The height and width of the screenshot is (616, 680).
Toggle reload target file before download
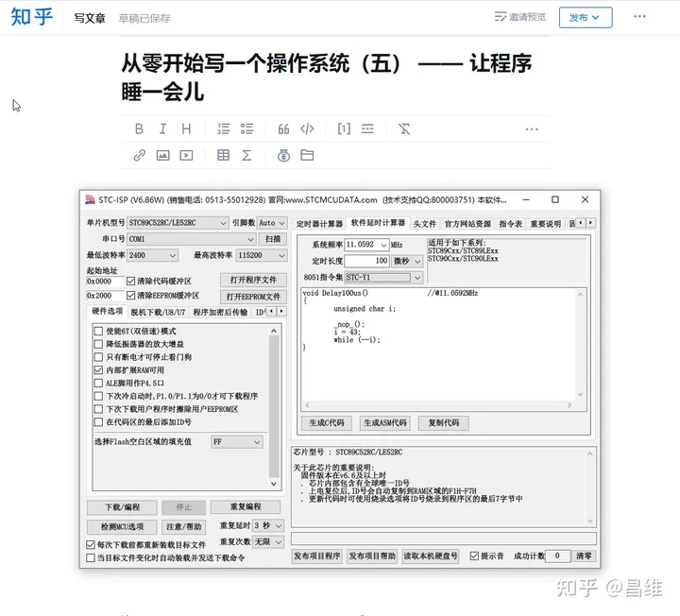coord(91,544)
